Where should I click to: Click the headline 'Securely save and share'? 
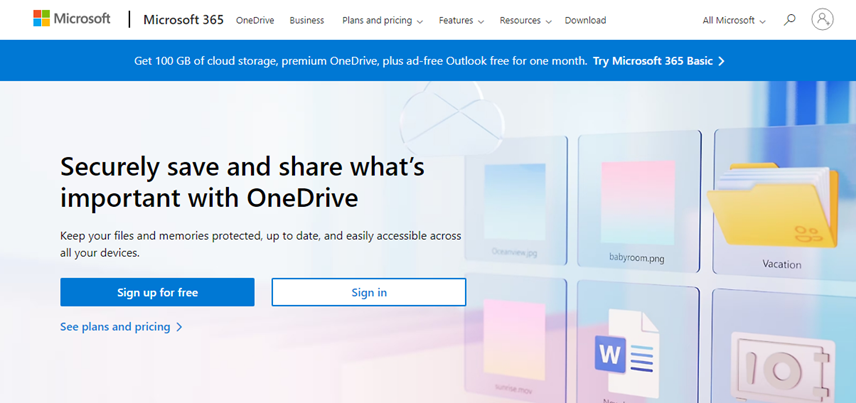coord(242,182)
